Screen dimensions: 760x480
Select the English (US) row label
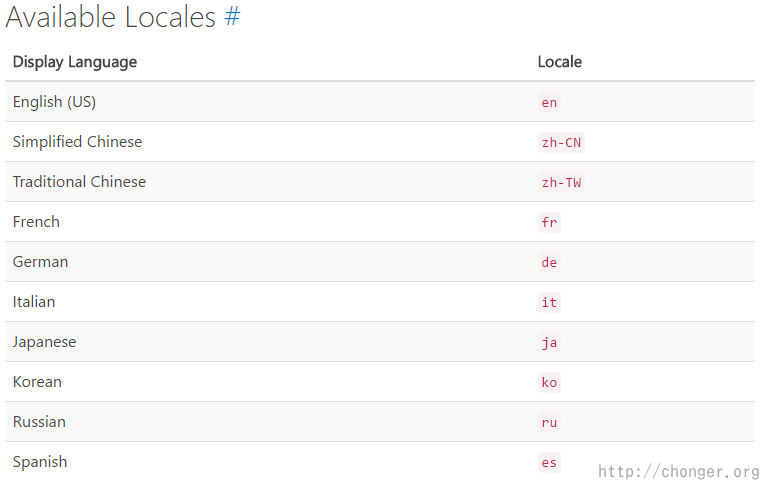point(54,102)
